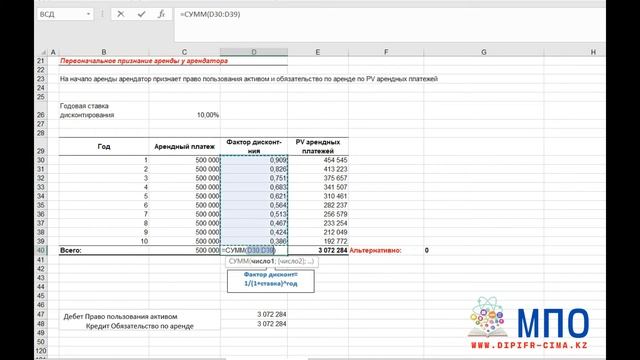
Task: Click PV value 413 223
Action: [318, 169]
